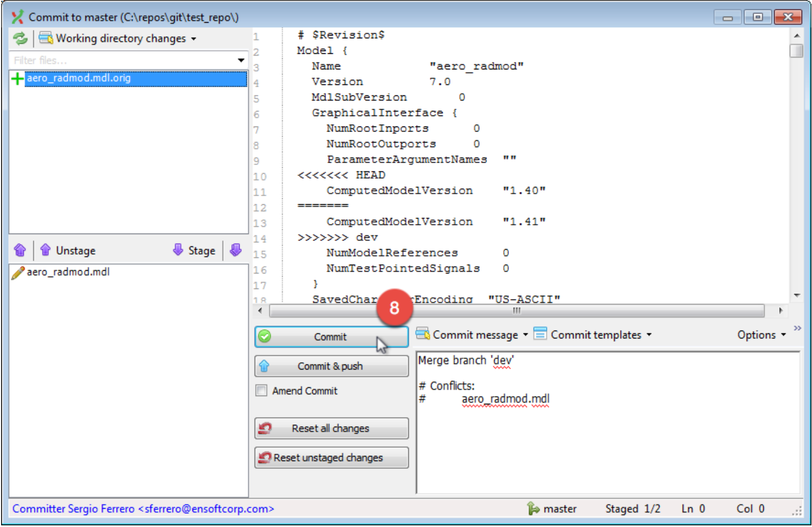Click the vertical scrollbar thumb in diff view
This screenshot has height=527, width=812.
pos(796,50)
